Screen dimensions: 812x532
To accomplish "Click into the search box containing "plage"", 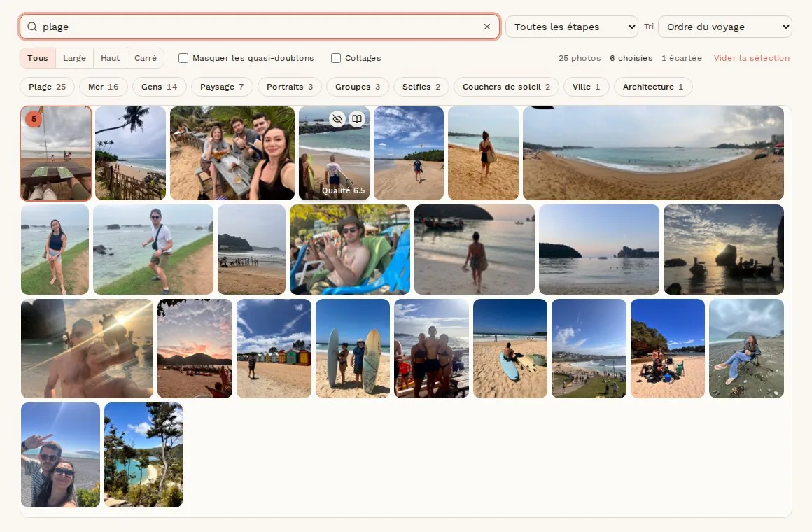I will point(259,27).
